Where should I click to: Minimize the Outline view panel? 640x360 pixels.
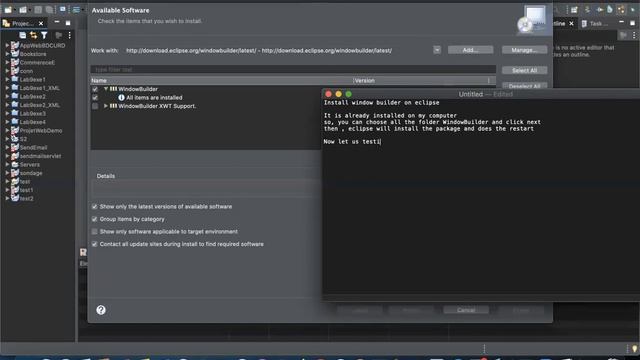(x=621, y=22)
